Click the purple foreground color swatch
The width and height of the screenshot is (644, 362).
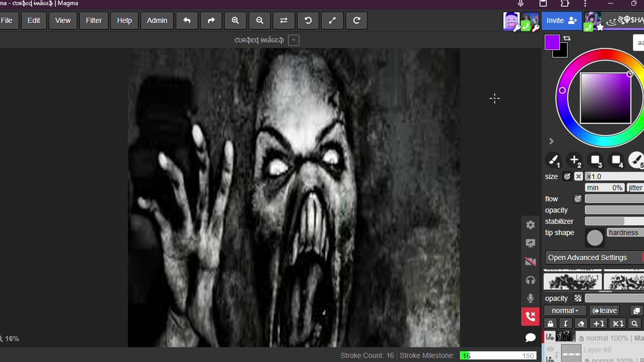pyautogui.click(x=552, y=43)
